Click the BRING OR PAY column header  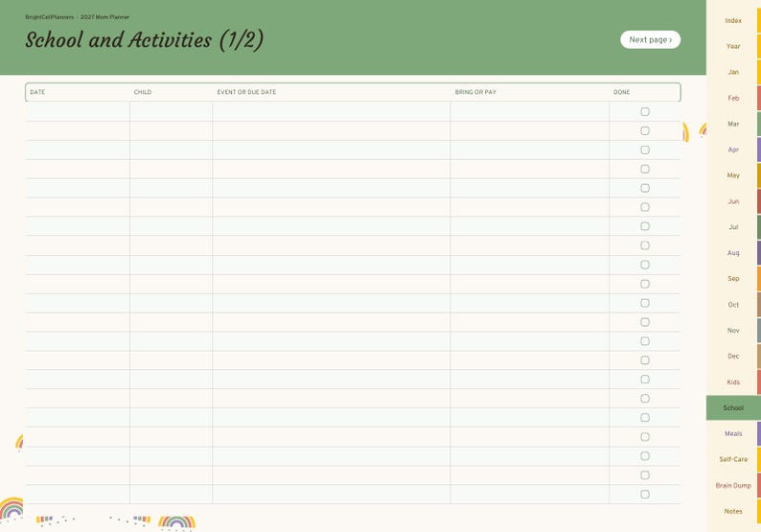click(x=475, y=92)
